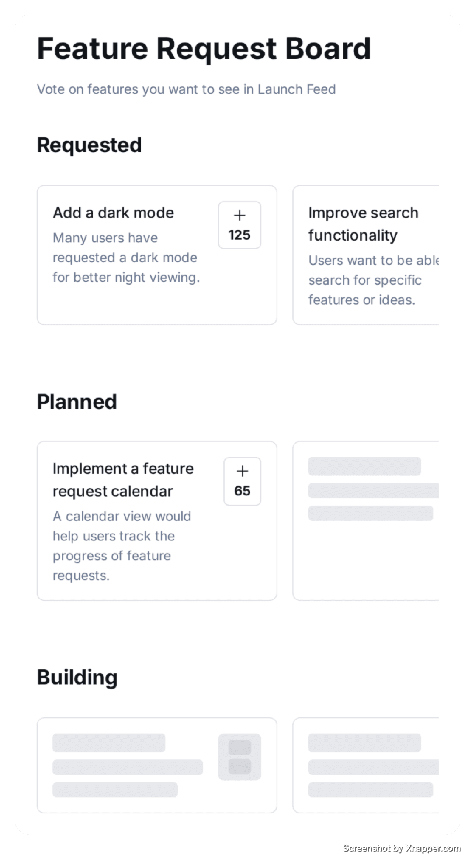This screenshot has width=475, height=868.
Task: Select the "Requested" section header
Action: point(89,144)
